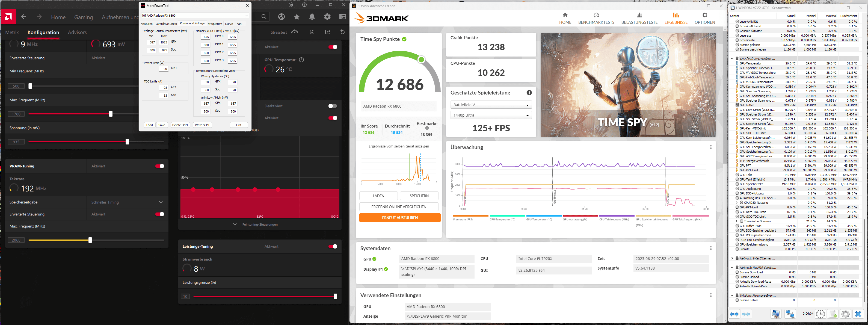This screenshot has width=868, height=325.
Task: Open AMD Software settings gear
Action: (x=328, y=16)
